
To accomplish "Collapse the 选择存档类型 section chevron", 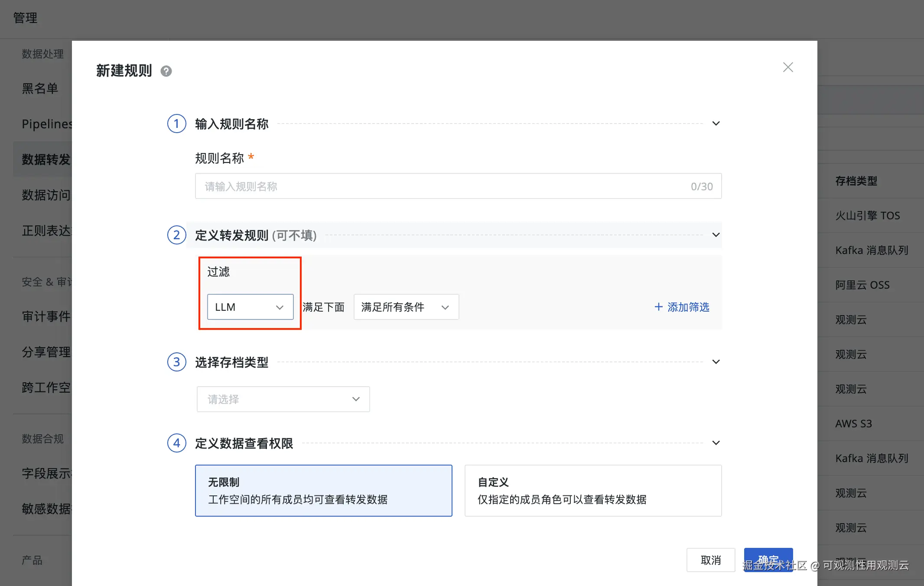I will [x=716, y=362].
